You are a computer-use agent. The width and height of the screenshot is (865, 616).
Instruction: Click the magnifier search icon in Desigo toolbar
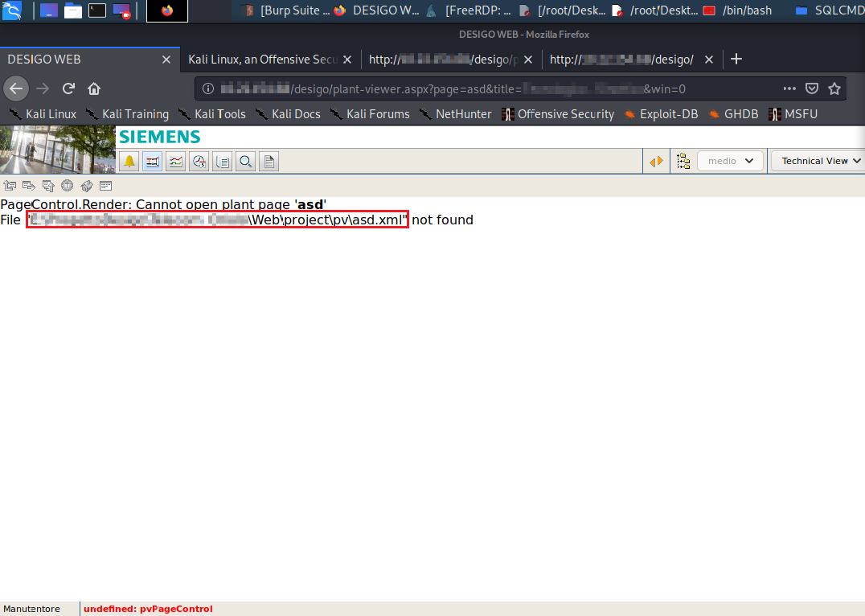point(245,162)
